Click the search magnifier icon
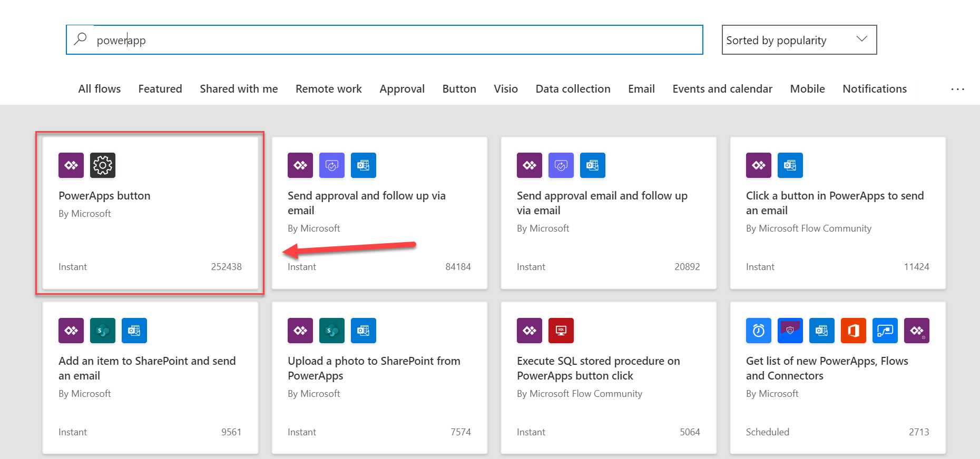Screen dimensions: 980x459 (x=80, y=39)
